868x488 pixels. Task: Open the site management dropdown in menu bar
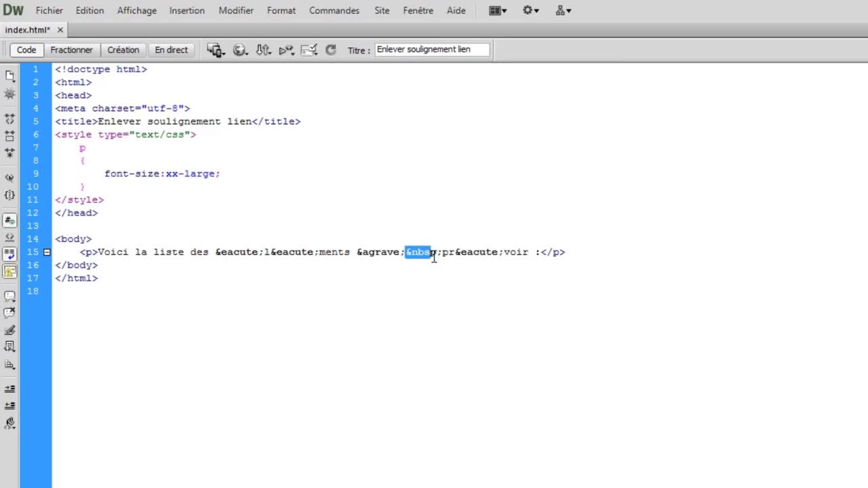click(563, 10)
